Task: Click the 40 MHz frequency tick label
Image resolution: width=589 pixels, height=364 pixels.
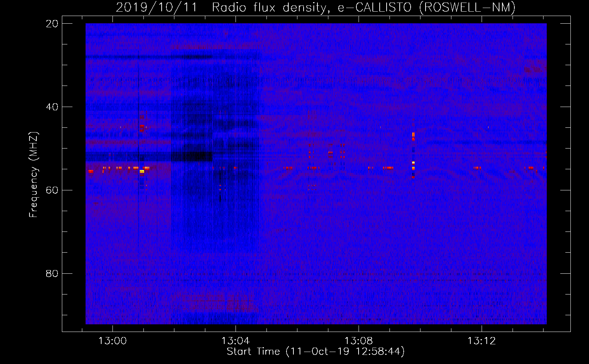Action: tap(52, 107)
